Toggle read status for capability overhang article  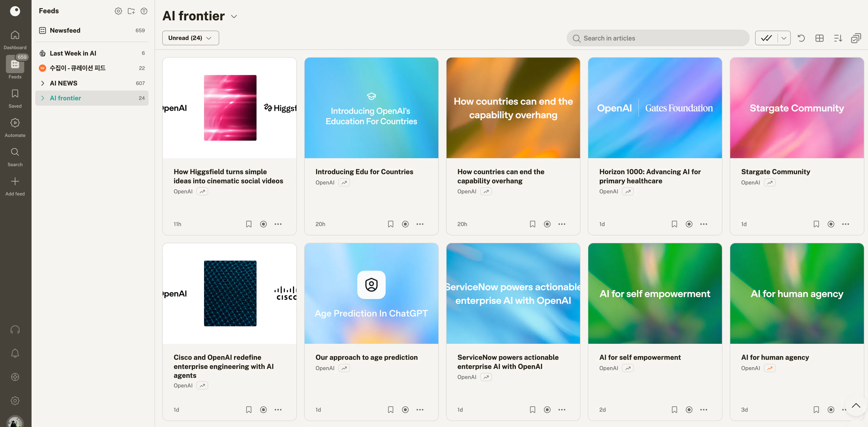point(547,224)
